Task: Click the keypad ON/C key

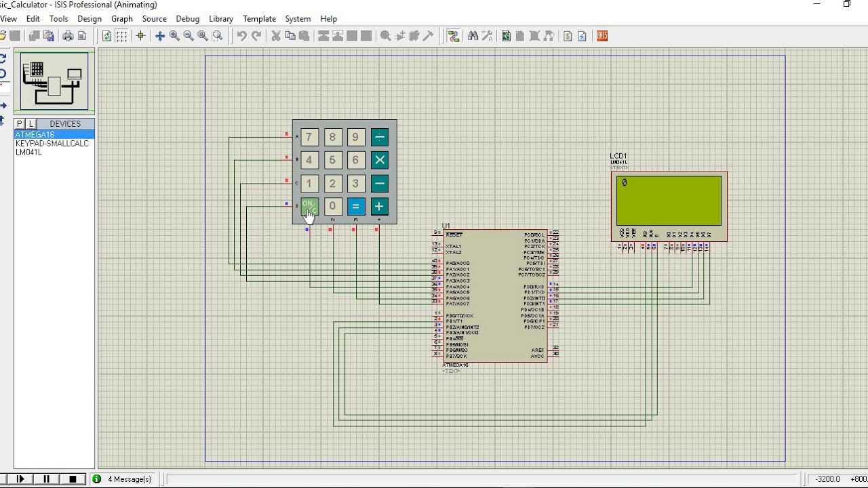Action: tap(309, 207)
